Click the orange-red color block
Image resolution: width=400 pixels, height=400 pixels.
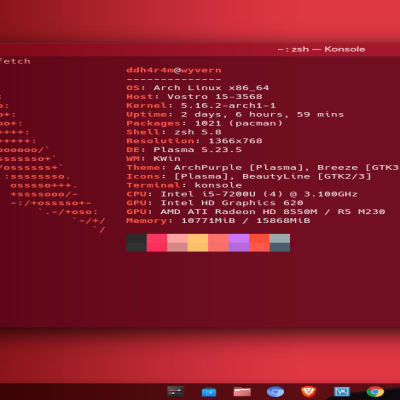(259, 243)
